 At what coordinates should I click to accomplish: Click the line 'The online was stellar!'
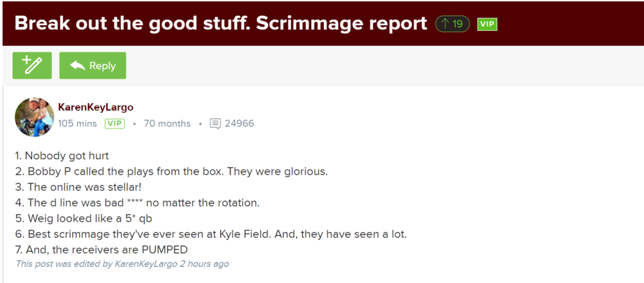point(78,187)
